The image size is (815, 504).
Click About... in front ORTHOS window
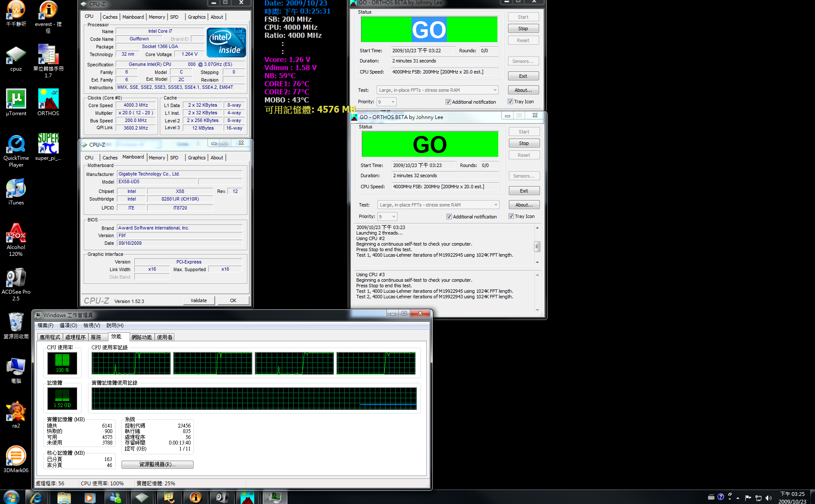tap(524, 205)
